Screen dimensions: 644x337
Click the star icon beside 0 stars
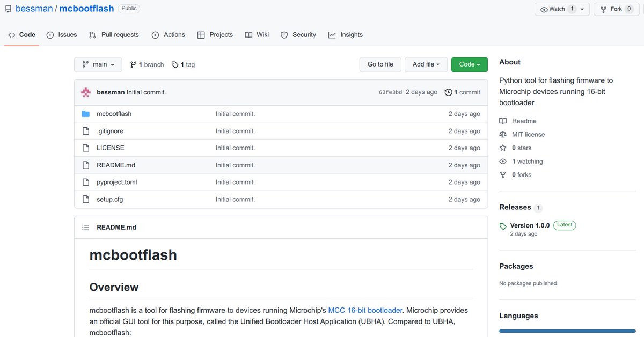503,148
